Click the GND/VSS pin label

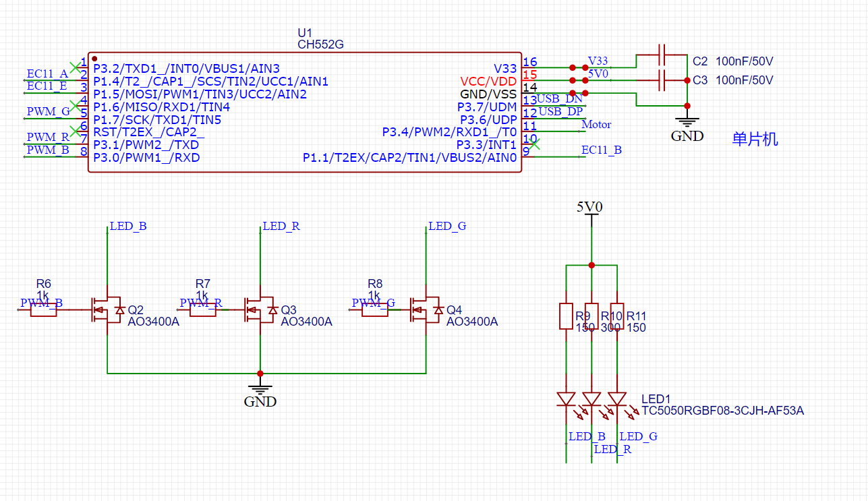click(488, 94)
